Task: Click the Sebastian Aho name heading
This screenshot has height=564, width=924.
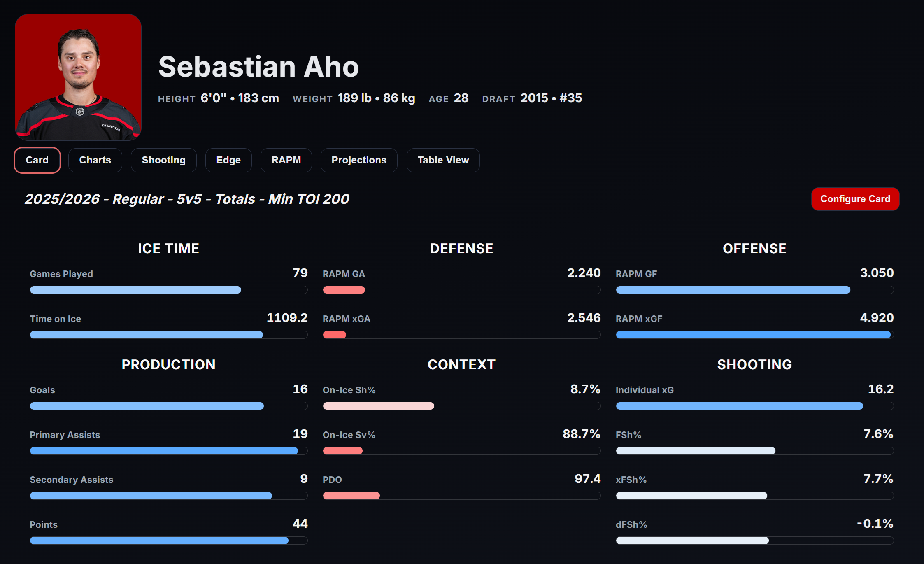Action: [x=258, y=67]
